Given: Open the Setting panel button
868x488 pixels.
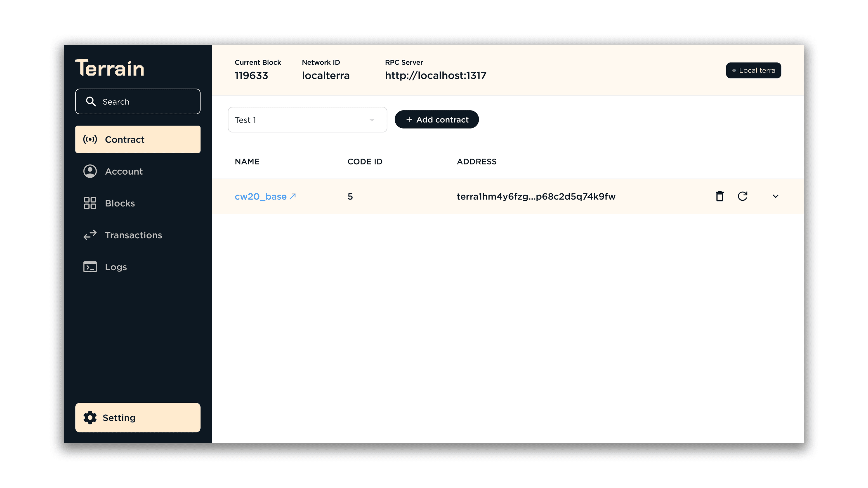Looking at the screenshot, I should click(x=137, y=417).
